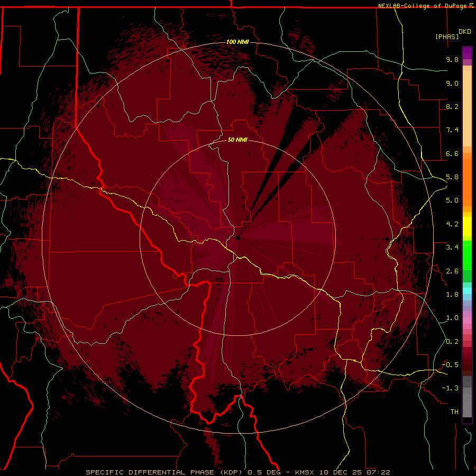The height and width of the screenshot is (476, 476).
Task: Click the 5.8 value on the scale
Action: coord(452,177)
